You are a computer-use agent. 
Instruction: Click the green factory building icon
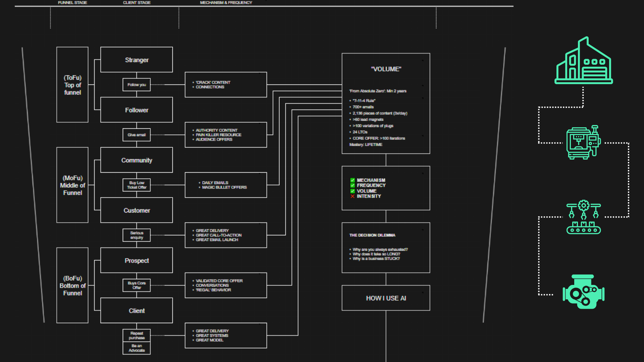(x=583, y=61)
